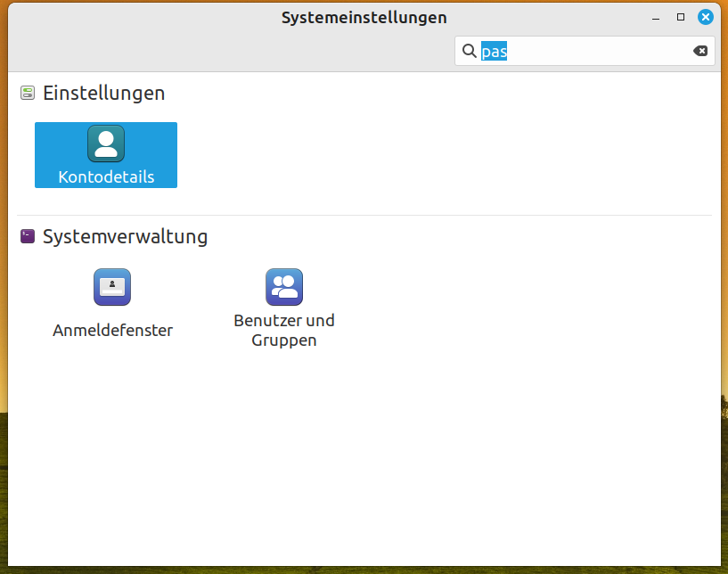The width and height of the screenshot is (728, 574).
Task: Click the magnifier icon in the search bar
Action: [470, 51]
